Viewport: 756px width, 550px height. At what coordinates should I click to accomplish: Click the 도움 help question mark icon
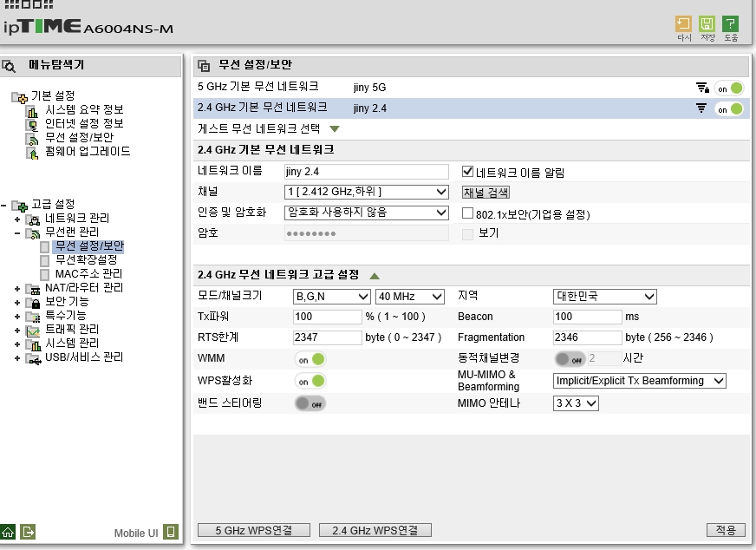click(731, 23)
